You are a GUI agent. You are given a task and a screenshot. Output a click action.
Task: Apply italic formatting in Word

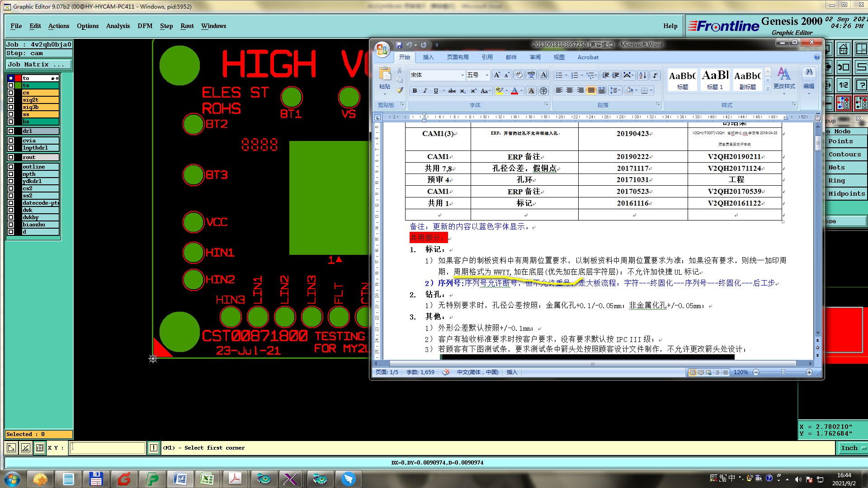(x=425, y=91)
